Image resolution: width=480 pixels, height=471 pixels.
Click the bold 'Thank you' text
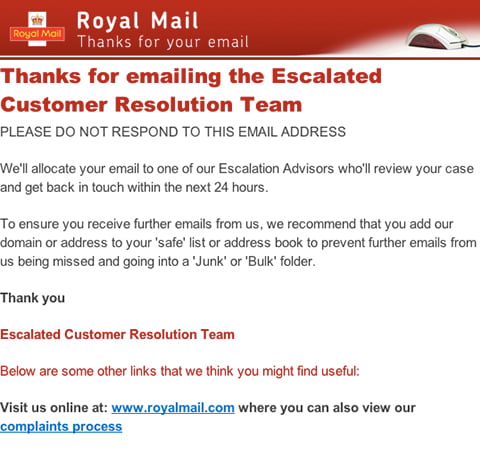32,298
